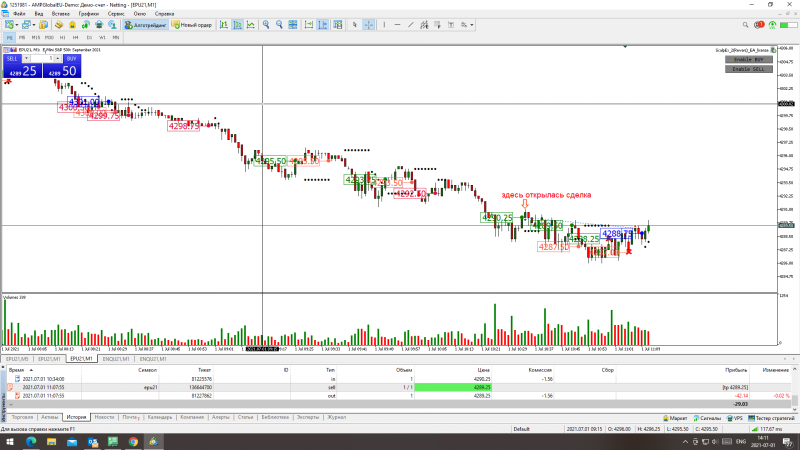Screen dimensions: 800x450
Task: Open the Справка menu
Action: point(164,14)
